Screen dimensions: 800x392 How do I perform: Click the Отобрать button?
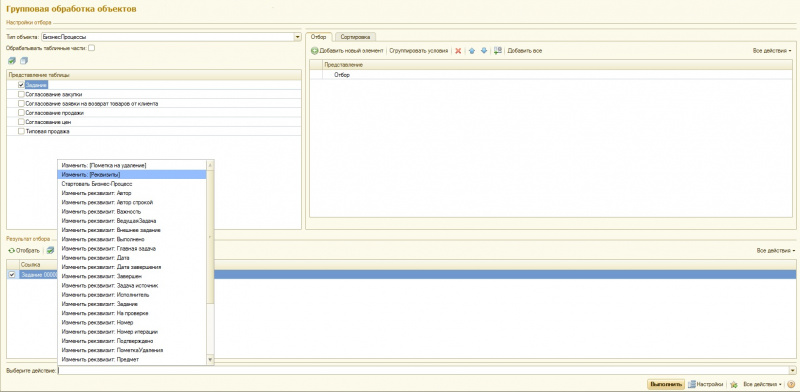pyautogui.click(x=24, y=251)
